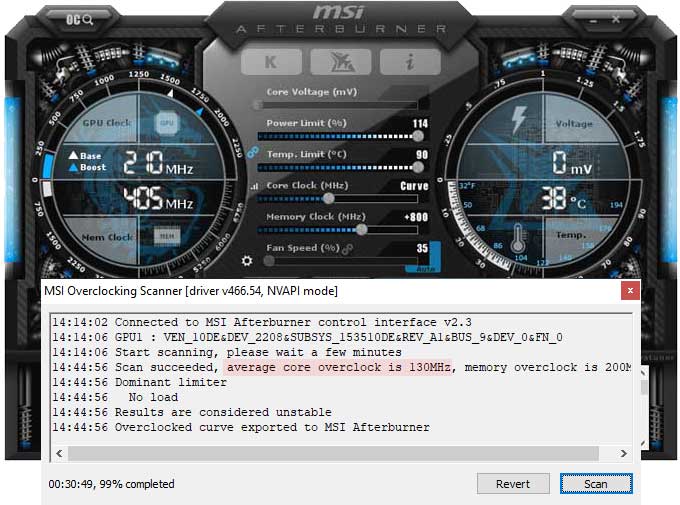Toggle the link icon between power and temp limits
Viewport: 680px width, 505px height.
pos(253,152)
